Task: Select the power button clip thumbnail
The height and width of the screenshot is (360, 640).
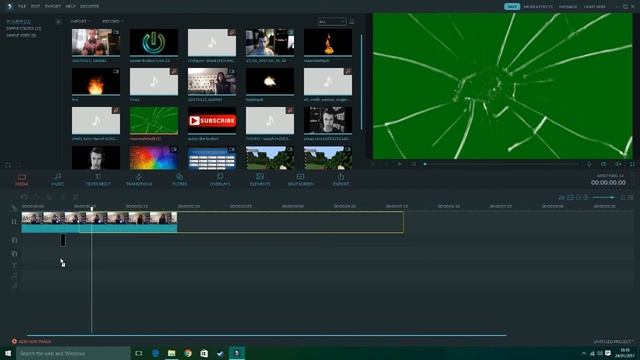Action: [154, 42]
